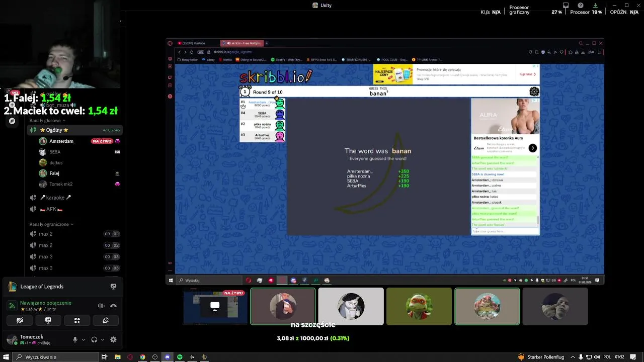Click the arrow on the Aura ad
This screenshot has width=644, height=362.
coord(532,148)
